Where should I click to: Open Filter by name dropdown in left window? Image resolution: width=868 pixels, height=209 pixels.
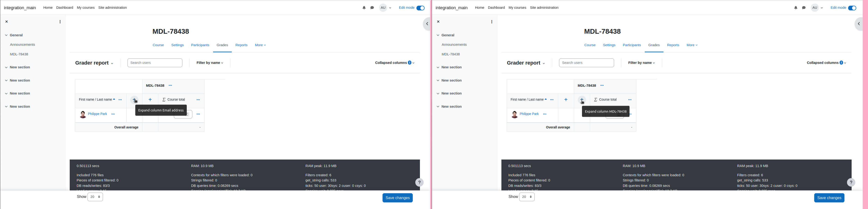pos(210,63)
